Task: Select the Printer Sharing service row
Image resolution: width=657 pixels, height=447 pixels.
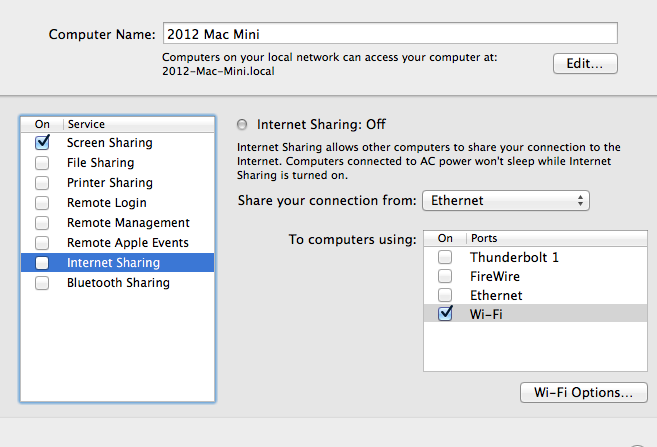Action: tap(117, 183)
